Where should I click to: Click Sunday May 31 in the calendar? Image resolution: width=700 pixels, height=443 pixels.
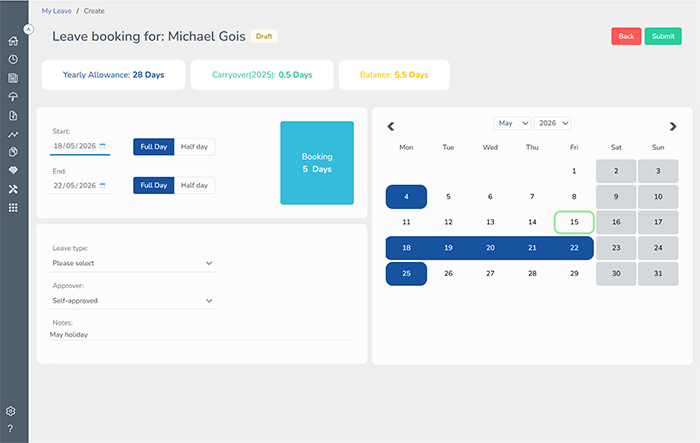(x=658, y=273)
